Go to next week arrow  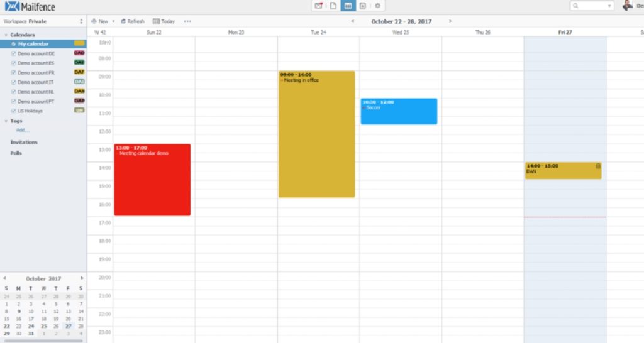450,21
